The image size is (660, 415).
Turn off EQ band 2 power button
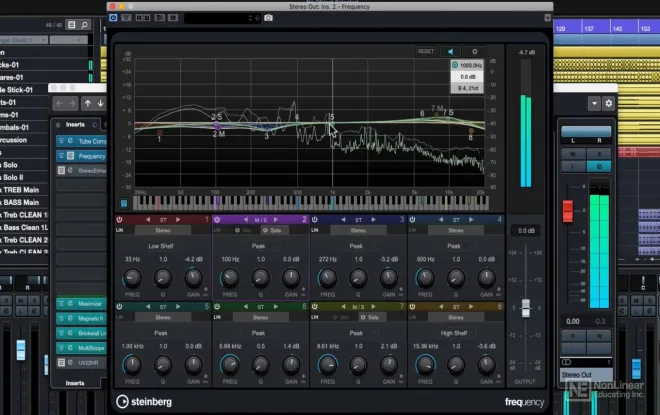click(217, 220)
